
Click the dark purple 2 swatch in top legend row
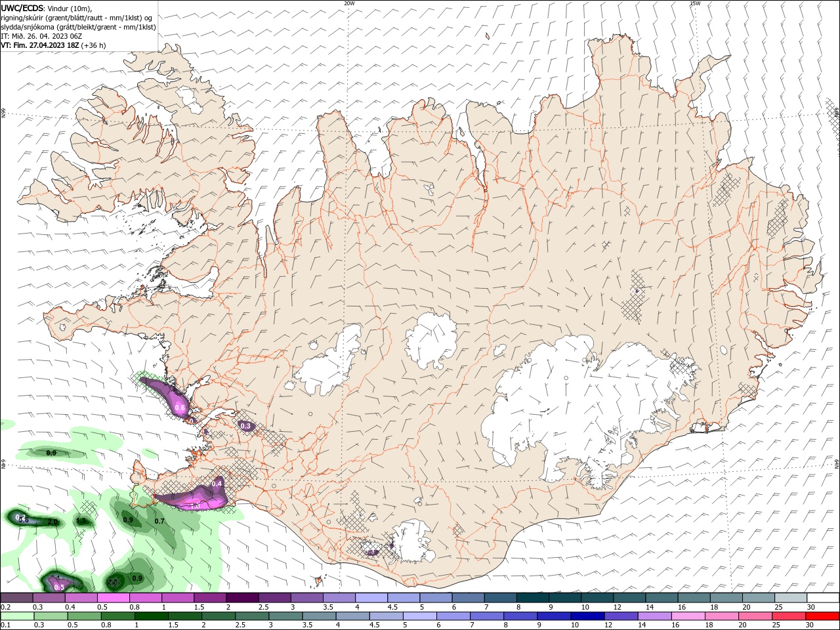click(x=242, y=598)
